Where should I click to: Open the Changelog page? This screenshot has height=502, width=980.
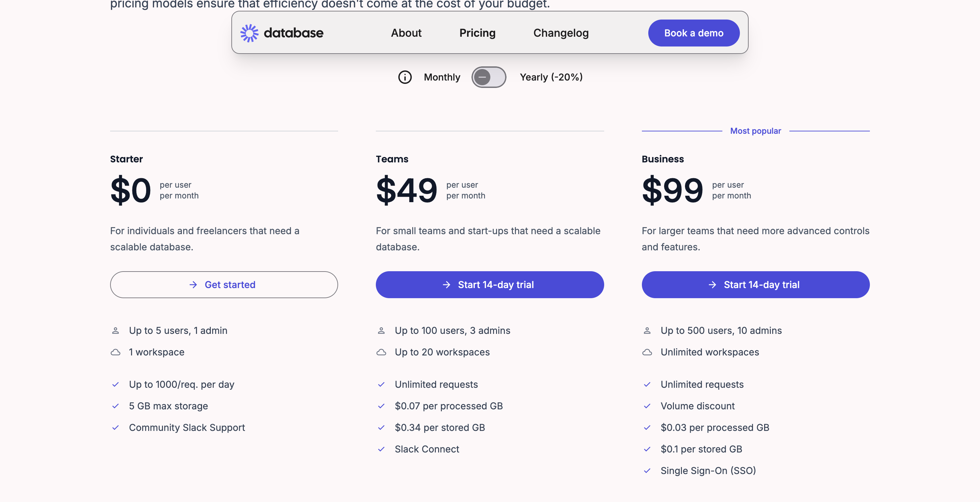tap(560, 33)
